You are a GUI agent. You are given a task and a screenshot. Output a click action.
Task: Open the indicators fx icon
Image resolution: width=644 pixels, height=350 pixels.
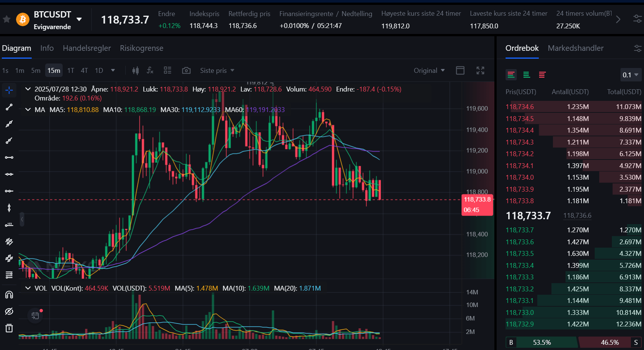pyautogui.click(x=150, y=71)
